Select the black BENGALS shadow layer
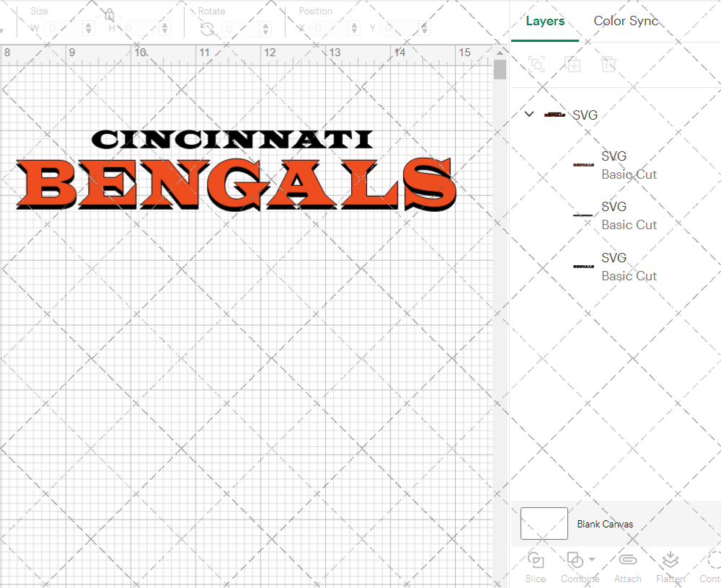This screenshot has height=588, width=721. 616,267
